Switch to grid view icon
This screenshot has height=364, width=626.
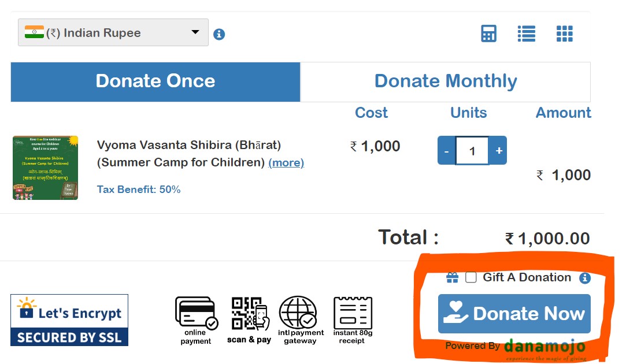coord(564,34)
